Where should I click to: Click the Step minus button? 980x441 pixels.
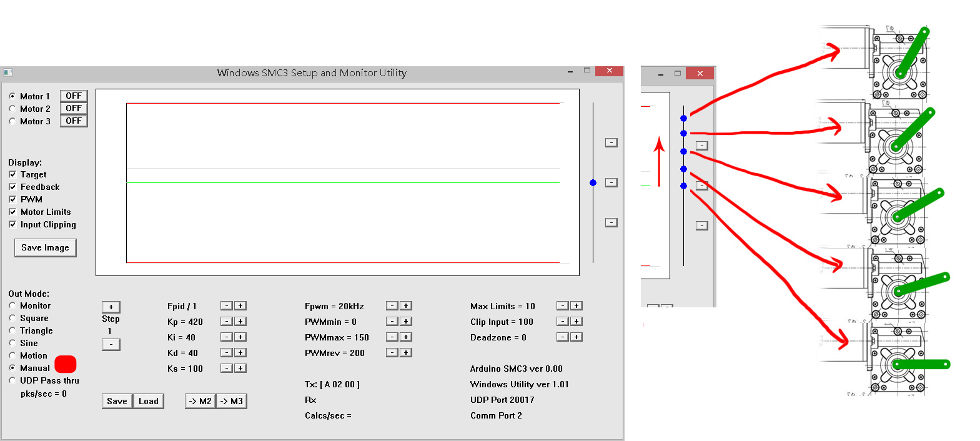click(x=111, y=344)
